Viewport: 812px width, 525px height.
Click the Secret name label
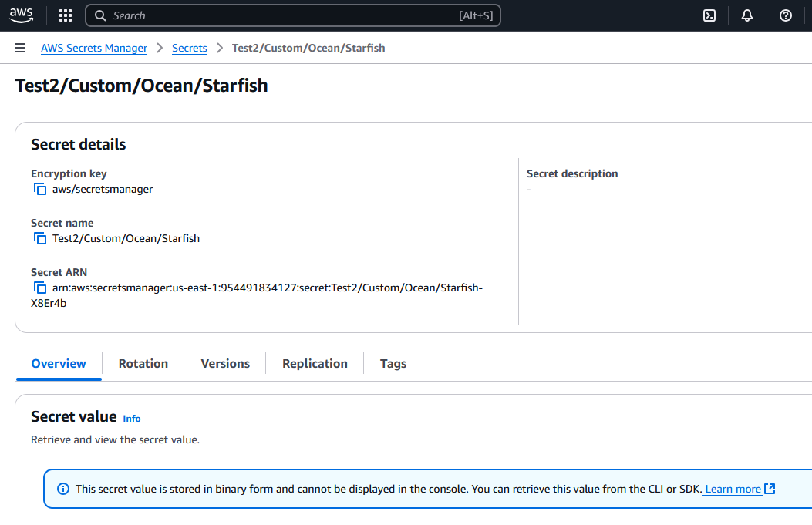coord(62,223)
